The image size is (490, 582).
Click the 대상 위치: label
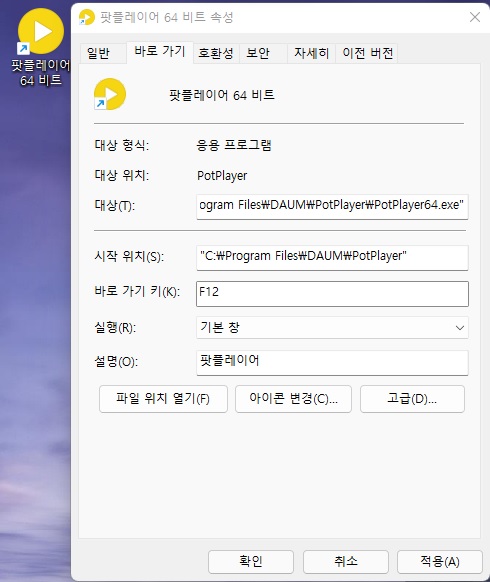(122, 175)
